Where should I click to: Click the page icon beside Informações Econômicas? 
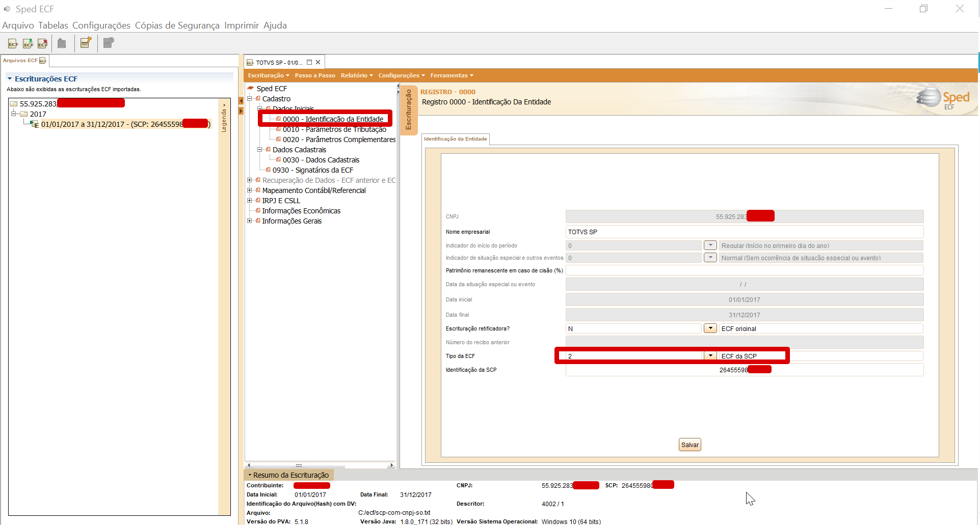pyautogui.click(x=258, y=211)
